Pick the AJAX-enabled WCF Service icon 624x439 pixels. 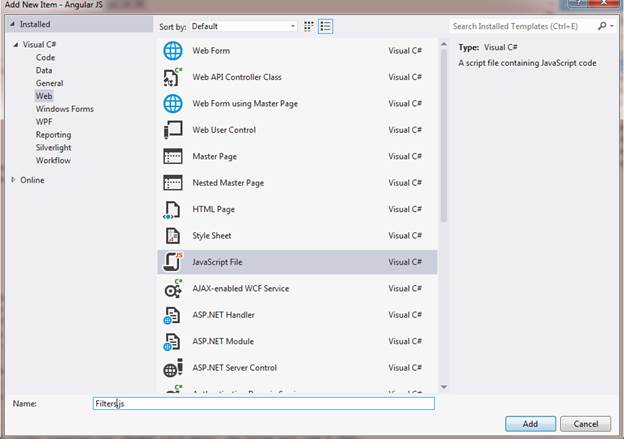coord(173,289)
